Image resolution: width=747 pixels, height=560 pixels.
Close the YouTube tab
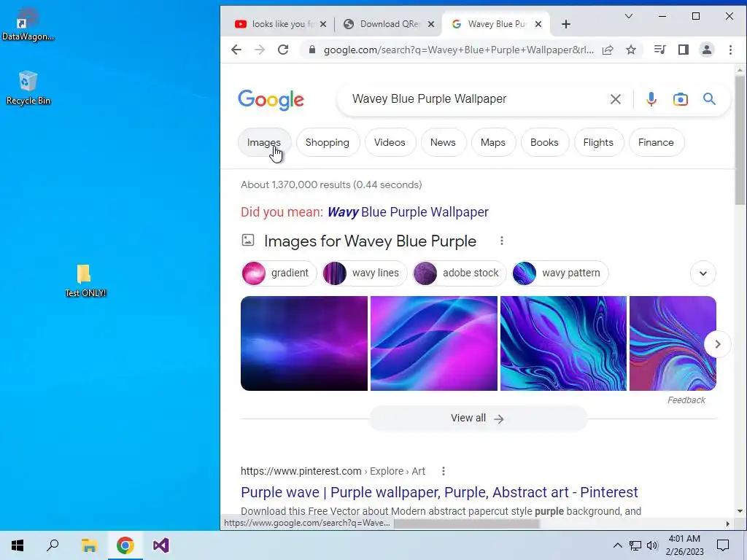(323, 24)
